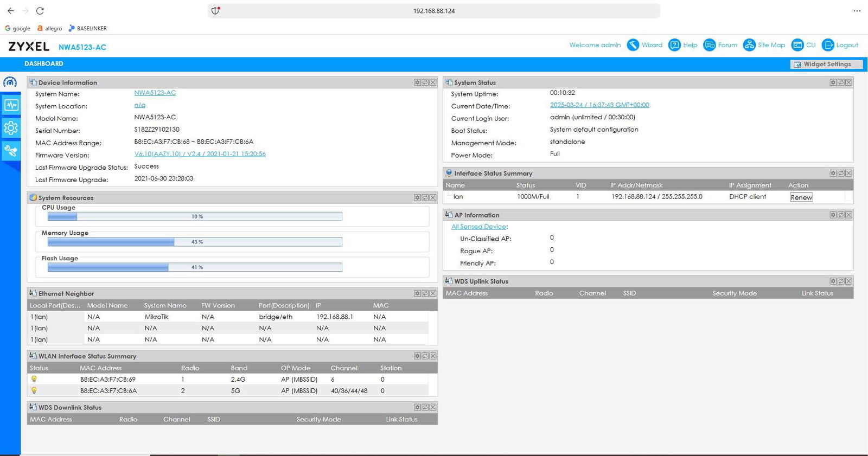Viewport: 868px width, 456px height.
Task: Open the browser three-dot menu
Action: 857,11
